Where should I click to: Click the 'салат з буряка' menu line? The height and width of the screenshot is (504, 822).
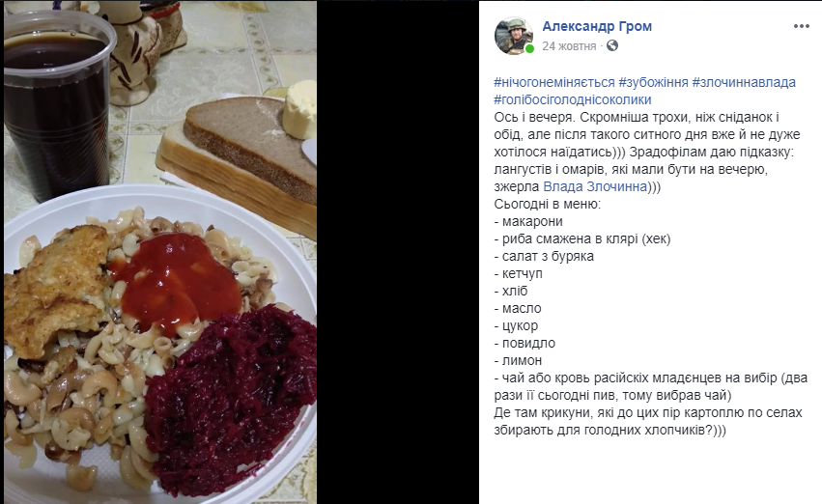(x=544, y=256)
